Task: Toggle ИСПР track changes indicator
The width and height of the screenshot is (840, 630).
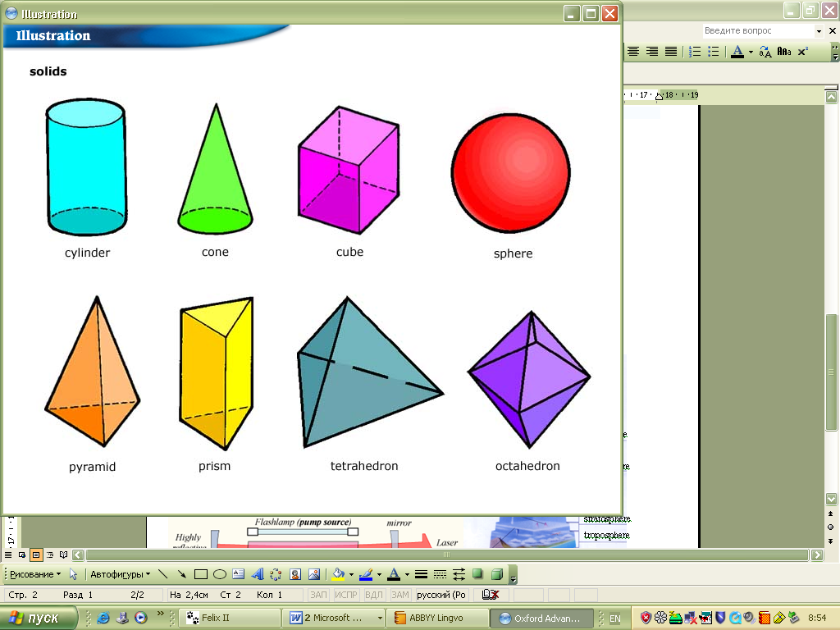Action: tap(345, 595)
